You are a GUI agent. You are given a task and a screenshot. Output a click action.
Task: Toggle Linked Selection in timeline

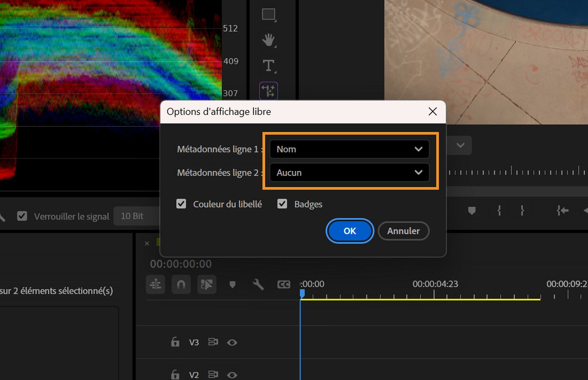(207, 284)
